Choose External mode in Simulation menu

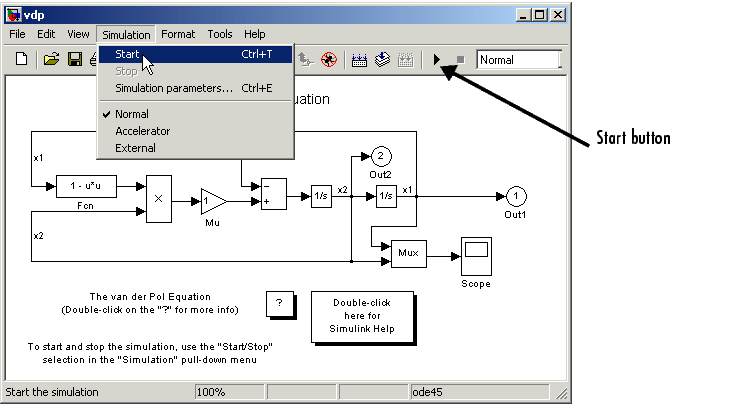[x=135, y=148]
